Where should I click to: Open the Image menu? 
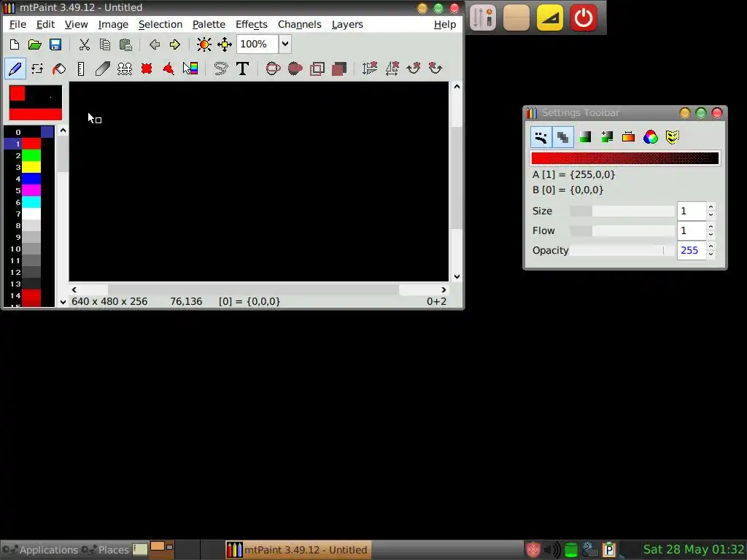point(113,24)
